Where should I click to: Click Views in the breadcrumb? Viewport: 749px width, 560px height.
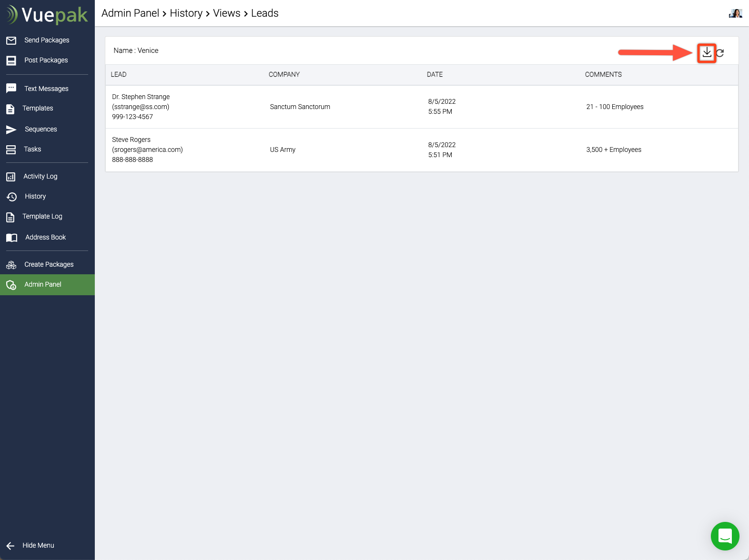(227, 13)
